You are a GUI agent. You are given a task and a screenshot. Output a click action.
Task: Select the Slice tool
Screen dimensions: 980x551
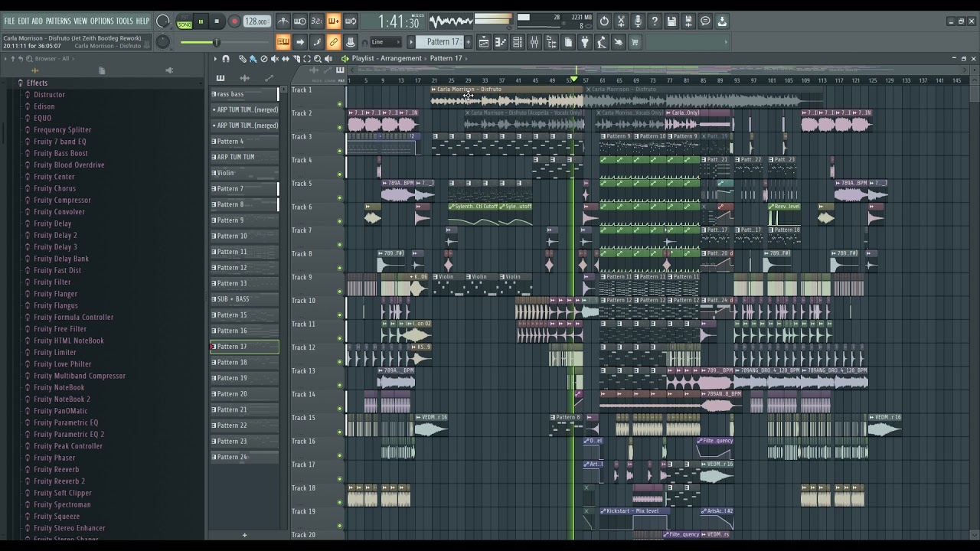tap(296, 58)
